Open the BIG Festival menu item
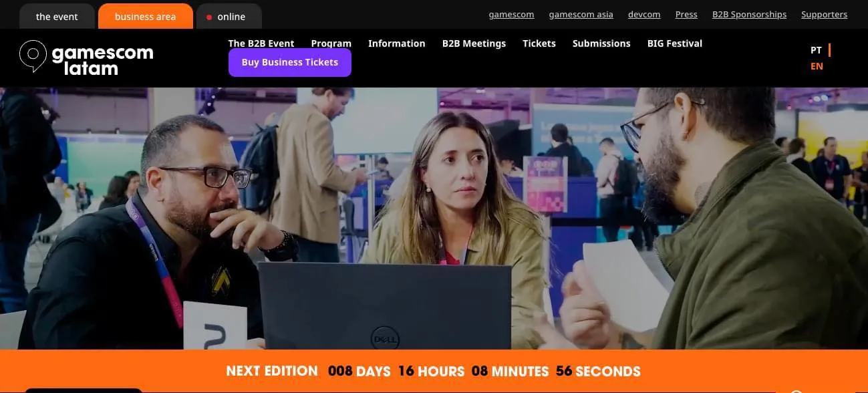The image size is (868, 393). 674,43
